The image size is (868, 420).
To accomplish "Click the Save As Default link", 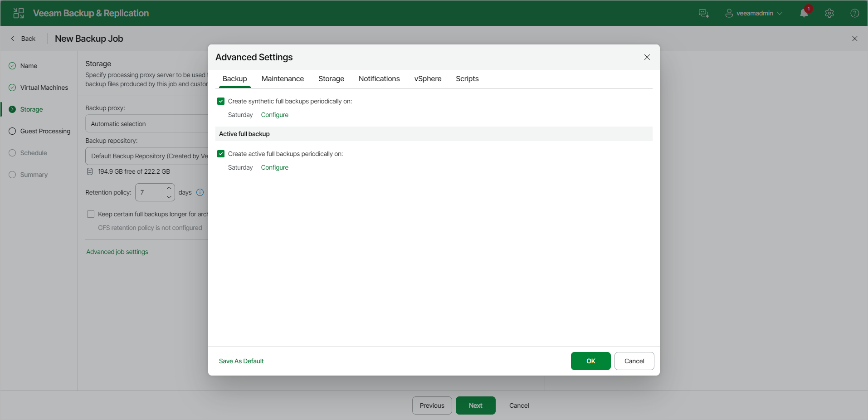I will [x=241, y=361].
